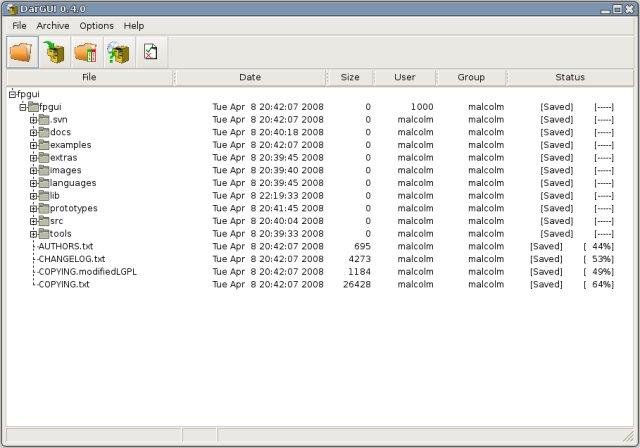Click the Date column header
Image resolution: width=640 pixels, height=448 pixels.
[250, 77]
